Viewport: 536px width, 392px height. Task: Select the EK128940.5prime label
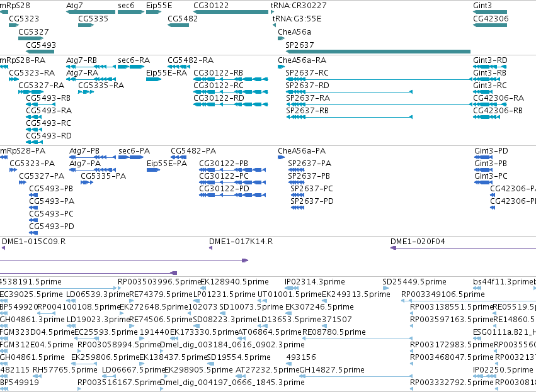point(234,282)
